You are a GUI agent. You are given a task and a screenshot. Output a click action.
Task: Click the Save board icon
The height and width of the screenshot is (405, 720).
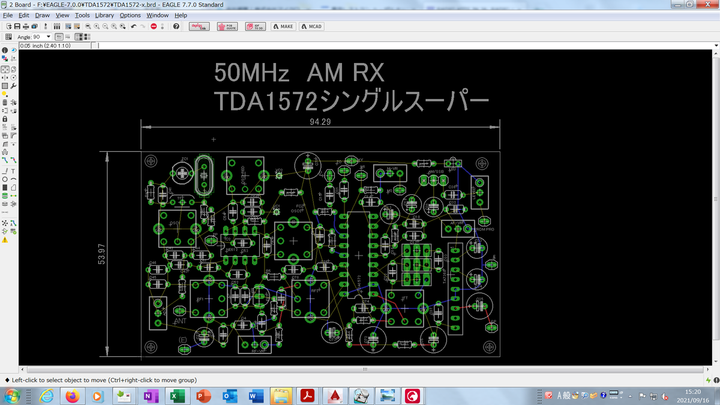coord(17,26)
